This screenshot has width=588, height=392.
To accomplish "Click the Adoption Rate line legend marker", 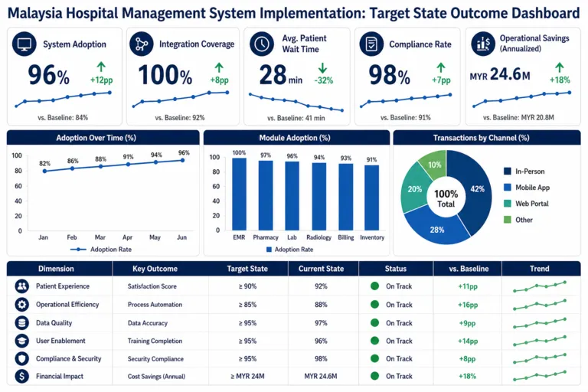I will click(x=78, y=250).
